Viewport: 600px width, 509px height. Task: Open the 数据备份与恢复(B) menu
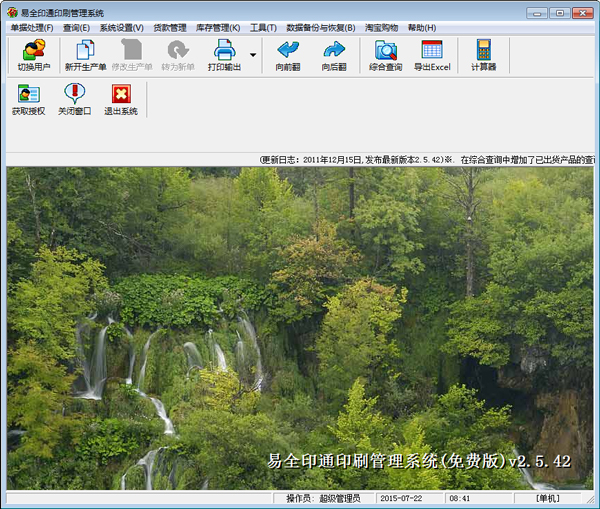(x=321, y=28)
